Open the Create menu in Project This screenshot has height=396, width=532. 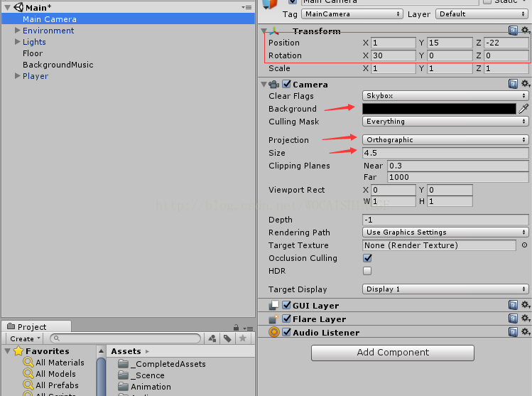pos(25,338)
